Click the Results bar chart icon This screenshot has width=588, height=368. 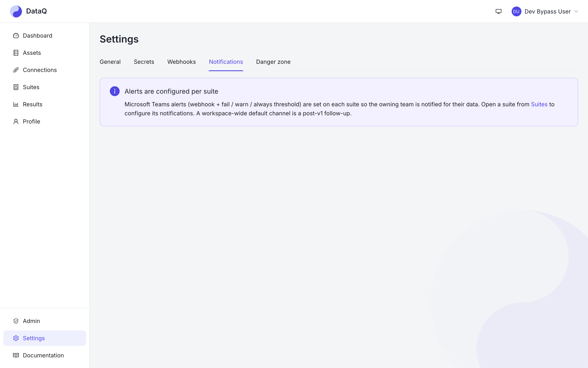tap(16, 104)
